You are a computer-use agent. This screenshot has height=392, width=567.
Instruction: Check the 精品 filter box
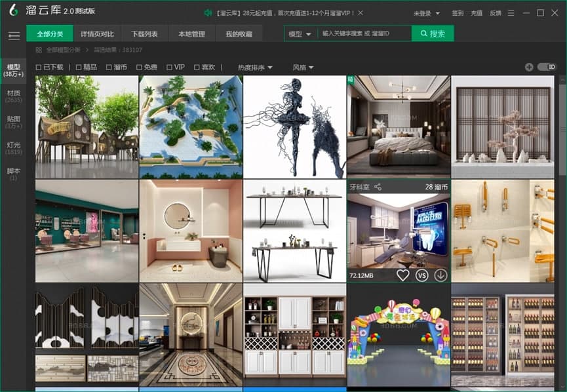point(79,68)
